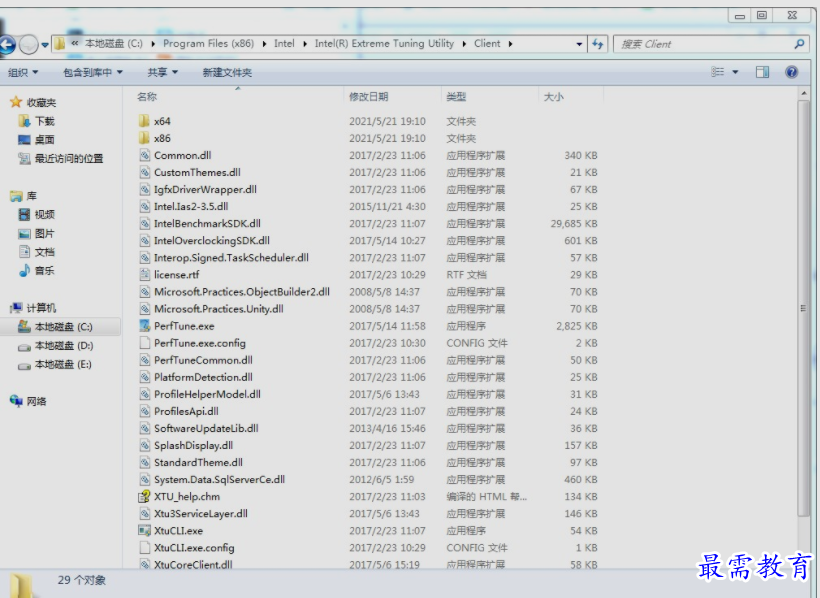Expand arrow after Intel breadcrumb
Viewport: 820px width, 598px height.
[305, 44]
